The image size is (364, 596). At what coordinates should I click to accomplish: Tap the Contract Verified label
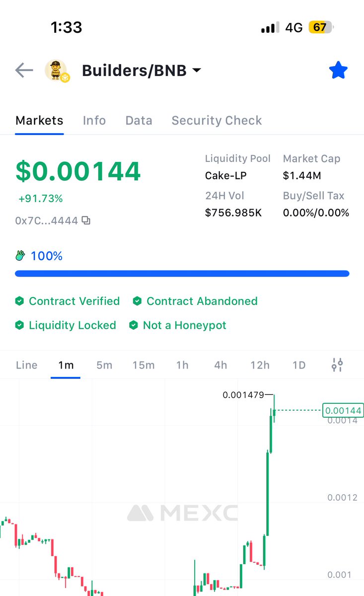click(74, 301)
